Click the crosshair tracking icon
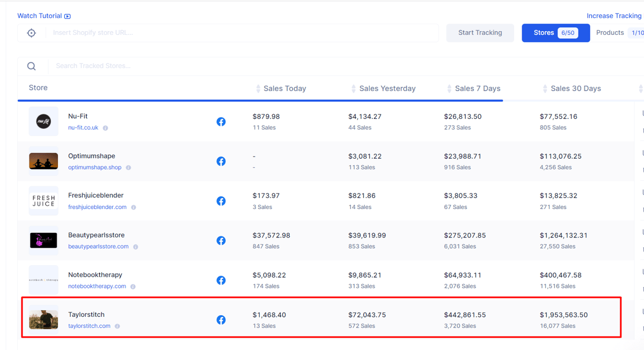 (32, 33)
